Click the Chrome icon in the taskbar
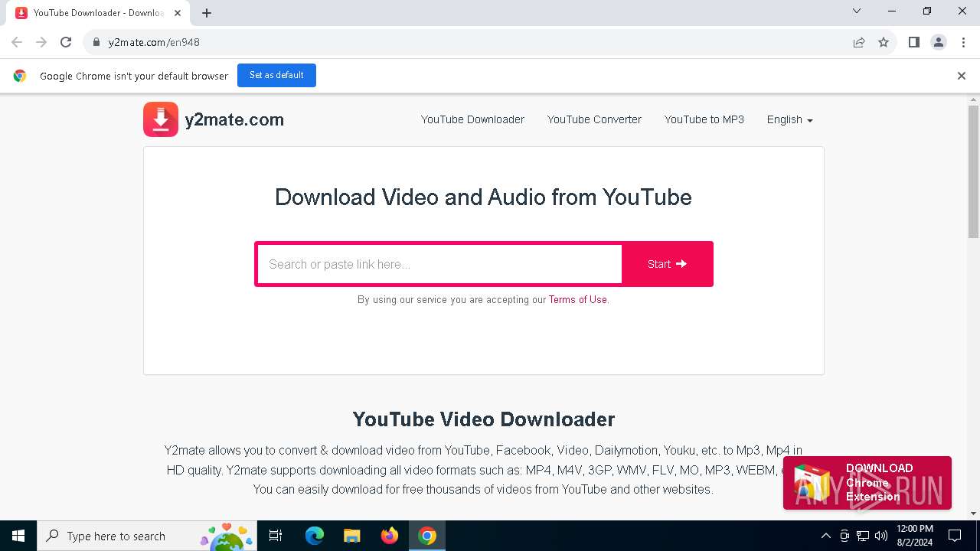 point(427,536)
